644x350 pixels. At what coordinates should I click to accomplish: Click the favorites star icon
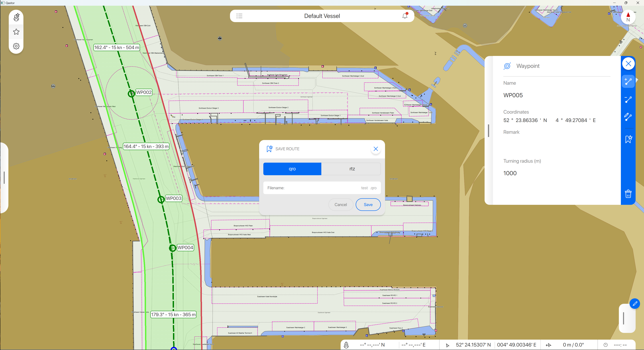click(x=16, y=32)
